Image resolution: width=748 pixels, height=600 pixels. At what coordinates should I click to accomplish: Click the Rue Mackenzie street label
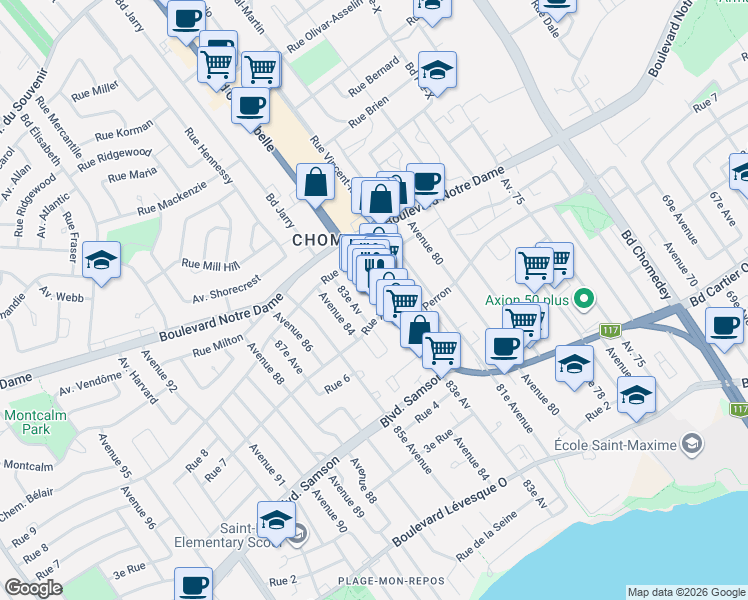[x=172, y=198]
